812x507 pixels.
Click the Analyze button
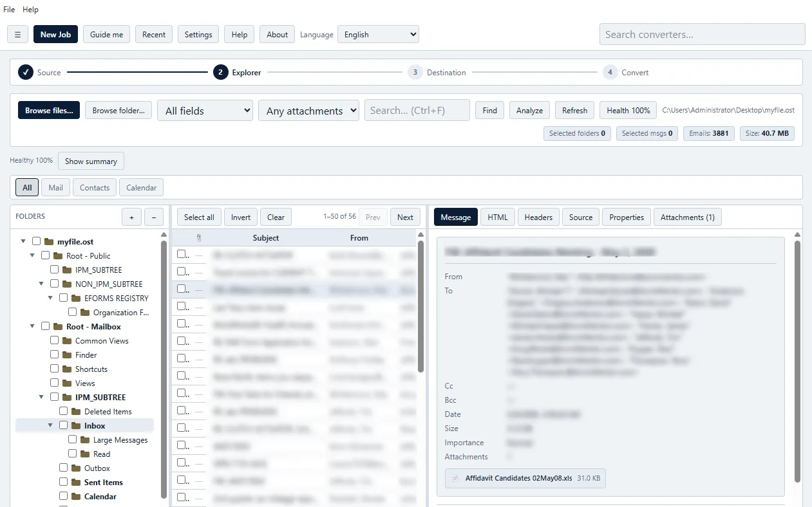click(529, 110)
